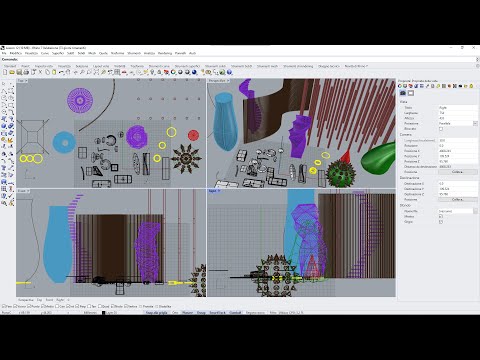
Task: Click the Open folder icon in toolbar
Action: (x=12, y=72)
